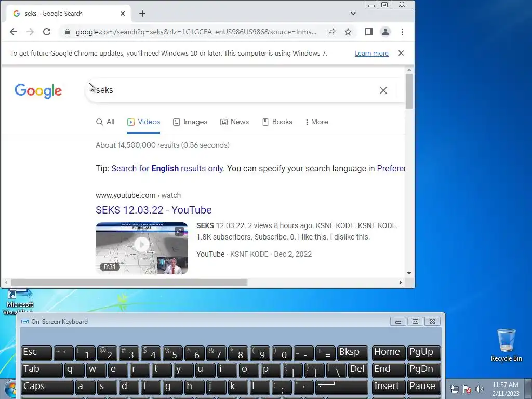
Task: Click the page's vertical scrollbar thumb
Action: tap(409, 91)
